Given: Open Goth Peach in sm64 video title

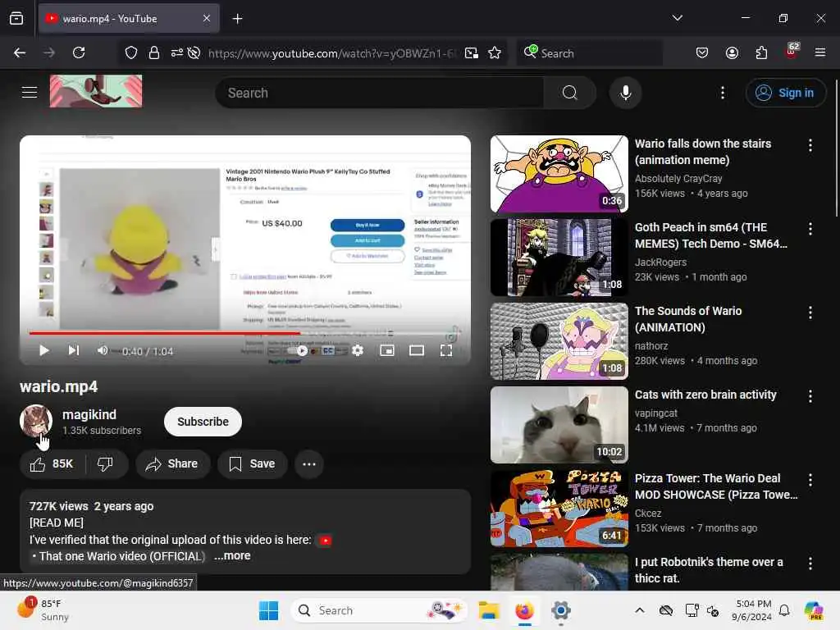Looking at the screenshot, I should (x=711, y=235).
